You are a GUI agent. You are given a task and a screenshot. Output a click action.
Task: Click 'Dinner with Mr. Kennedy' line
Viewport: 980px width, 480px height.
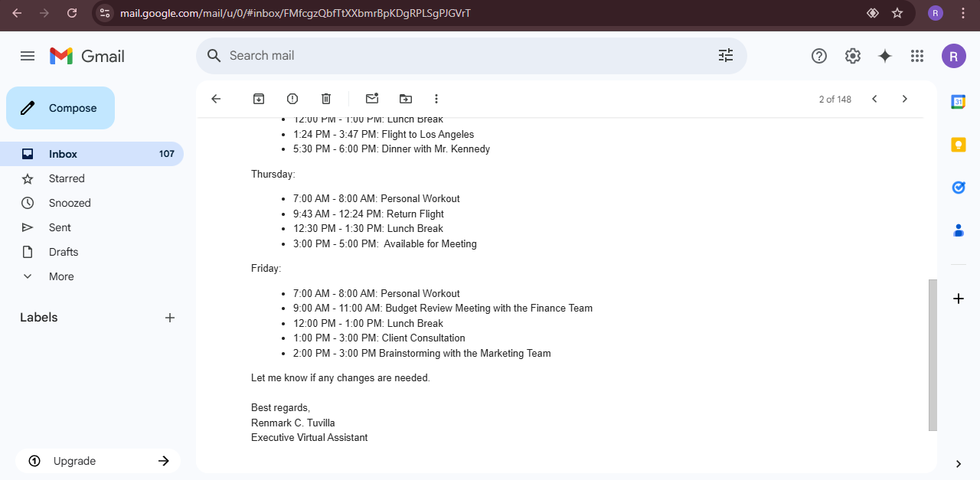(391, 149)
